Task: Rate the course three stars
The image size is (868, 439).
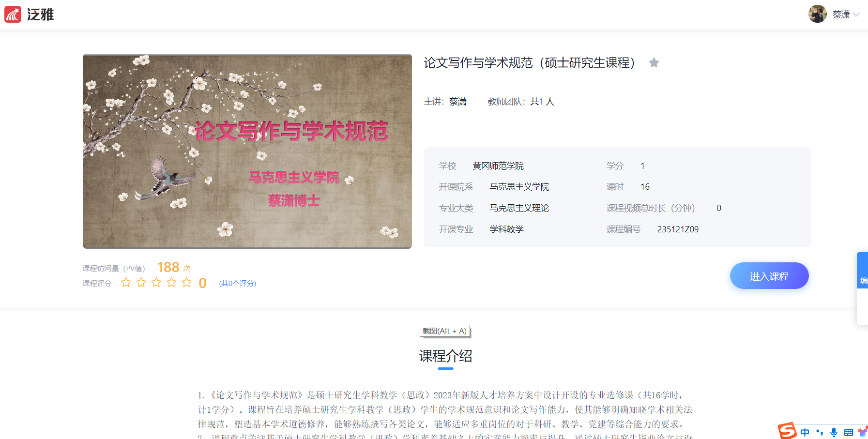Action: tap(156, 282)
